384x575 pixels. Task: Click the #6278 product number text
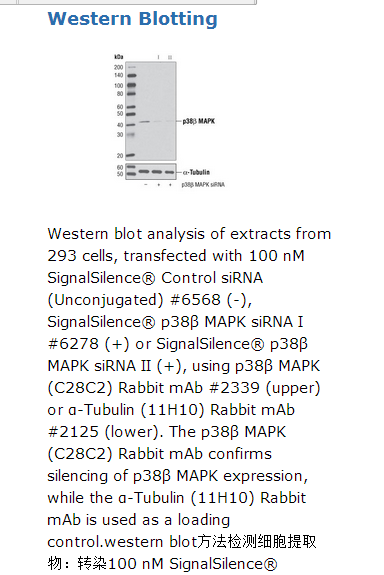73,344
